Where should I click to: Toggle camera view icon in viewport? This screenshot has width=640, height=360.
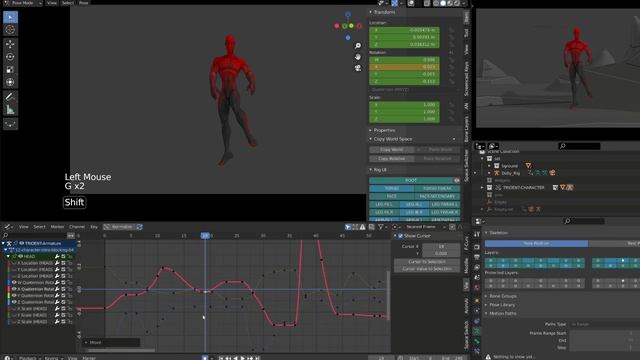tap(358, 68)
